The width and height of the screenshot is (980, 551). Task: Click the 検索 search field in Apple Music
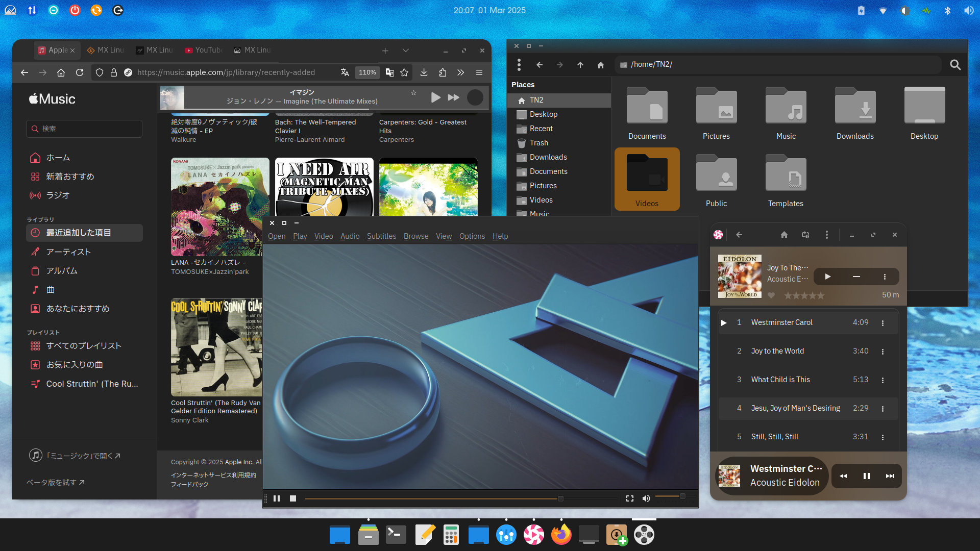tap(84, 129)
